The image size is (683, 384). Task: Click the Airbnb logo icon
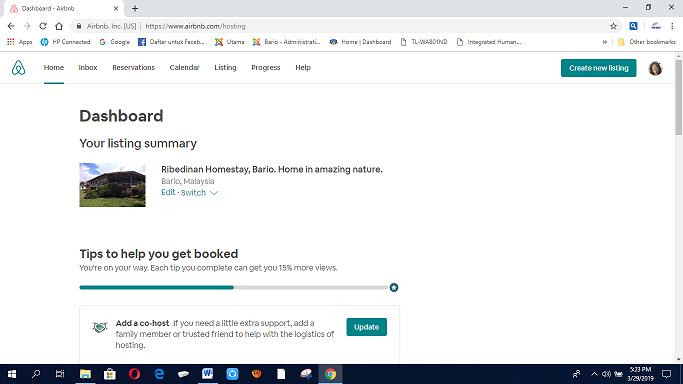(x=18, y=68)
